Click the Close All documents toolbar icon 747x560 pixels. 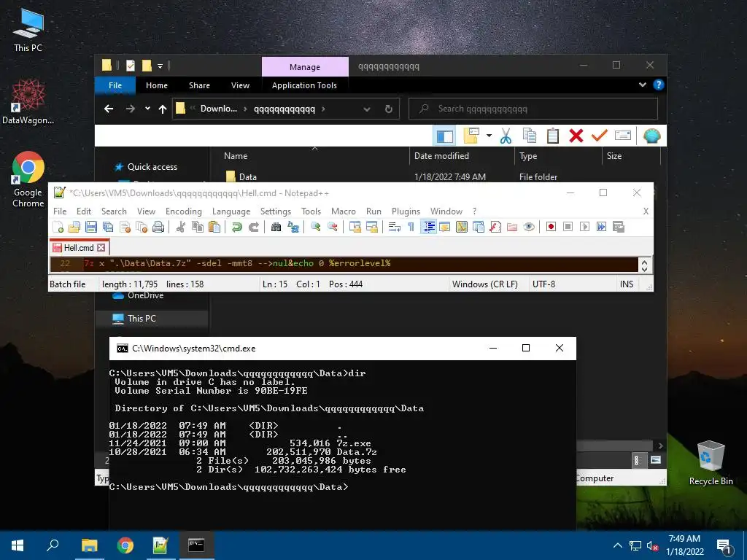tap(142, 227)
